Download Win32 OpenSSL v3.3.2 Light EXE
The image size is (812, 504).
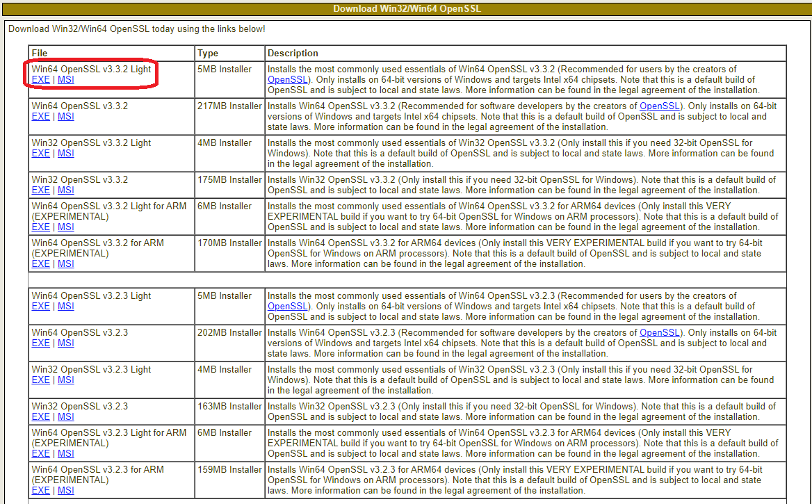(40, 154)
